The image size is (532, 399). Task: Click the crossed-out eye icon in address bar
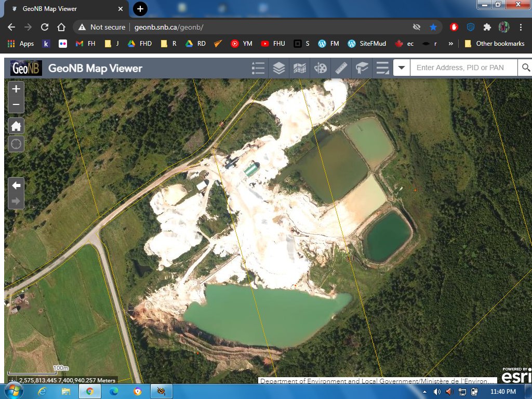click(416, 27)
